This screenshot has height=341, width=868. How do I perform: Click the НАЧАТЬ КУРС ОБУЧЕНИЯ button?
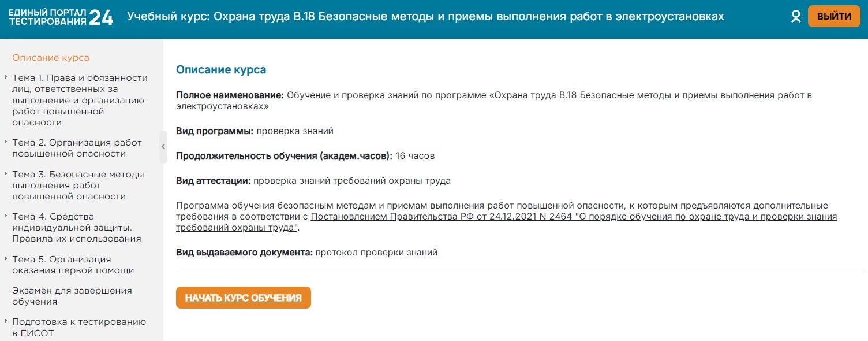pos(243,298)
